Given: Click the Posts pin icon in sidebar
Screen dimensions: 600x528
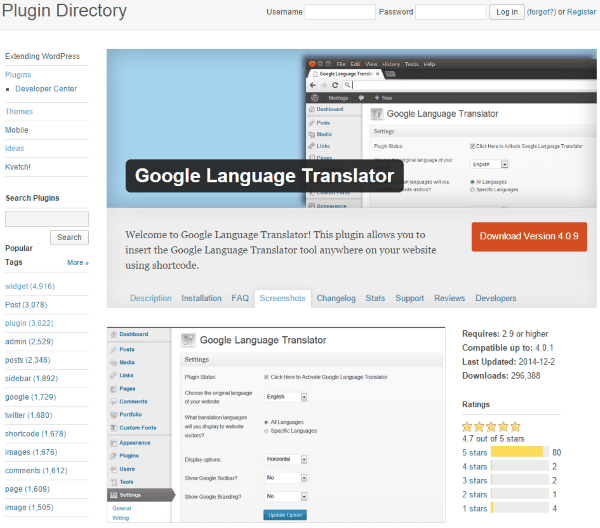Looking at the screenshot, I should (x=113, y=349).
